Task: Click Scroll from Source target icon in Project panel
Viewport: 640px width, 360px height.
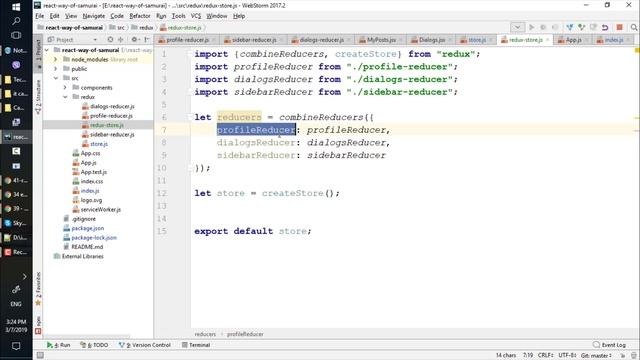Action: [110, 40]
